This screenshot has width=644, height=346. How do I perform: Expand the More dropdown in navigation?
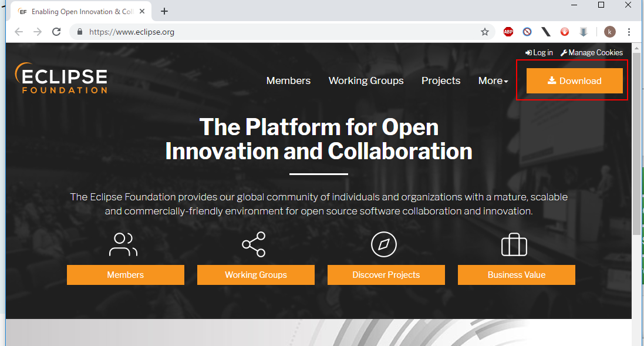point(493,81)
